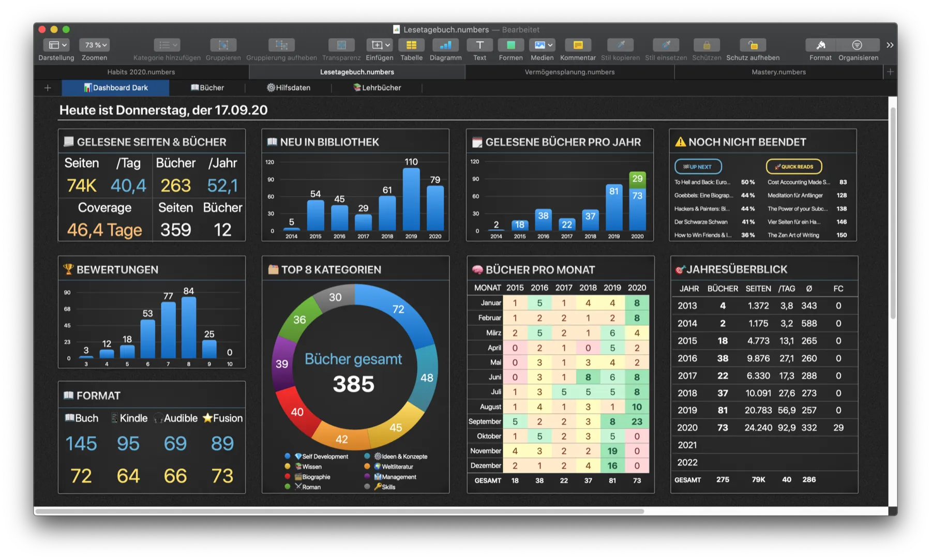
Task: Switch to Mastery.numbers tab
Action: click(x=778, y=72)
